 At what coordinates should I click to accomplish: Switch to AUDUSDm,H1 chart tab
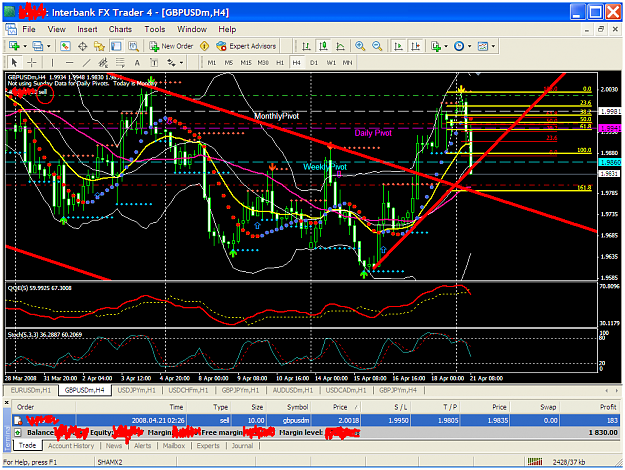tap(293, 390)
